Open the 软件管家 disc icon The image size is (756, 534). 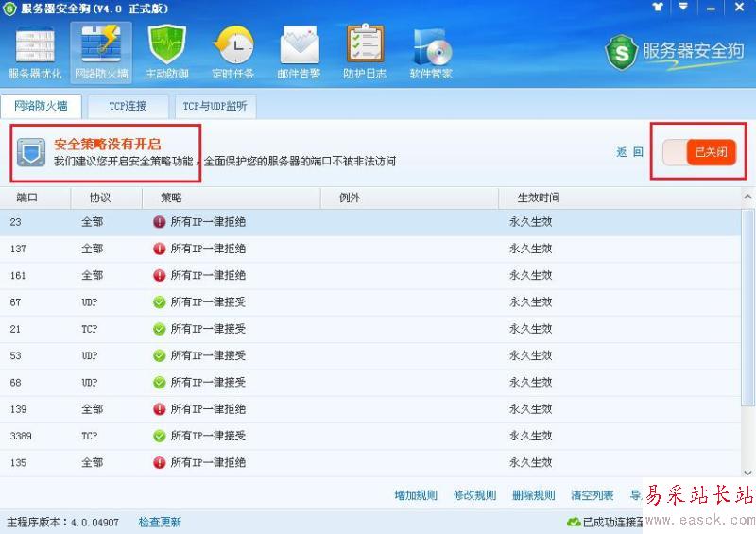point(431,53)
